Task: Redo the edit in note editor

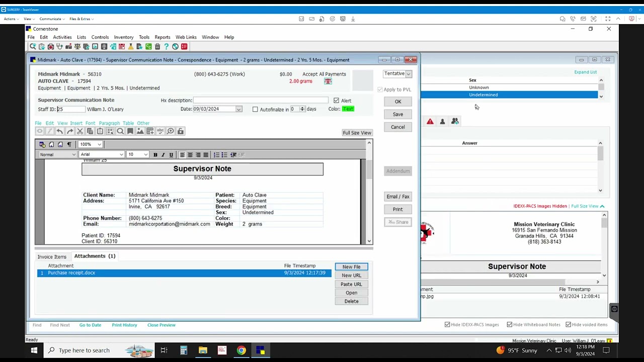Action: click(69, 131)
